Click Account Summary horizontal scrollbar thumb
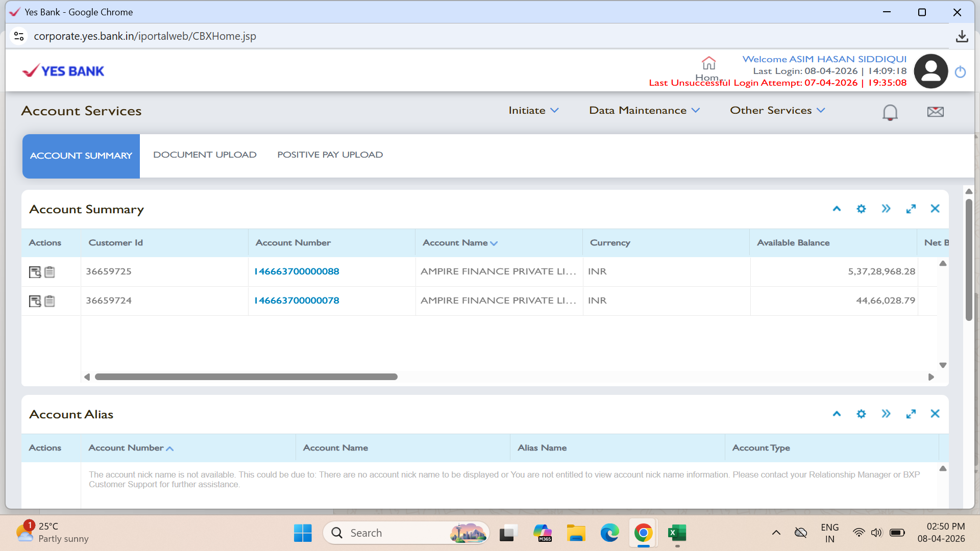Image resolution: width=980 pixels, height=551 pixels. coord(246,377)
